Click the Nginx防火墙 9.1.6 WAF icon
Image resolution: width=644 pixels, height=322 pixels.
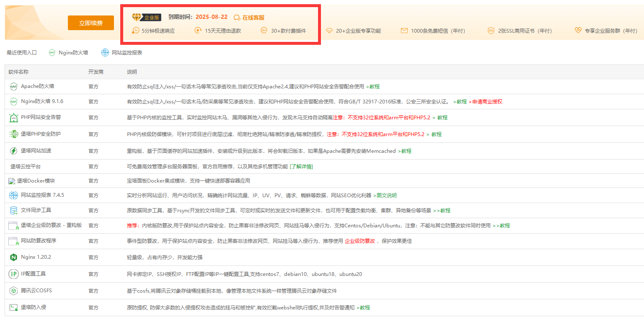click(x=13, y=102)
